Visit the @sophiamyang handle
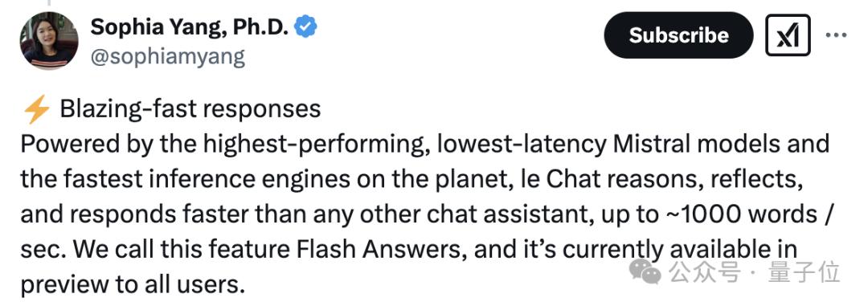 coord(167,57)
